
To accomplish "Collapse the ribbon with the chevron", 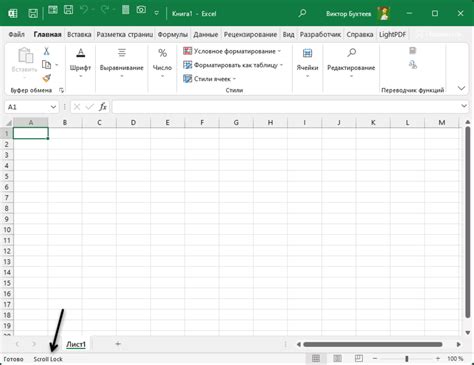I will (461, 88).
